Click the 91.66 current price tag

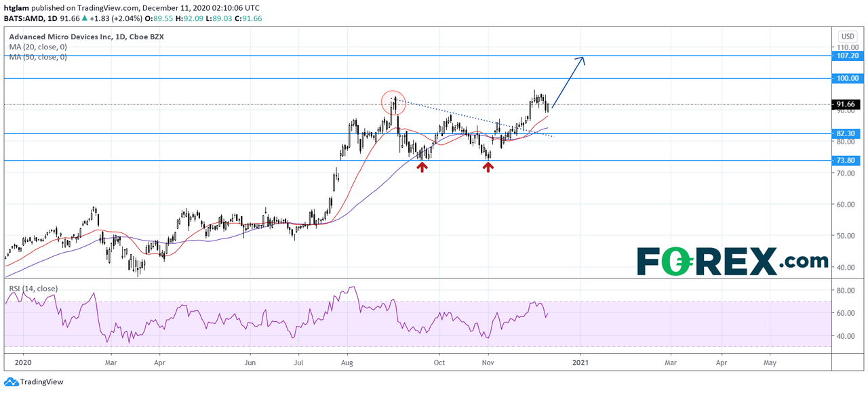point(848,104)
